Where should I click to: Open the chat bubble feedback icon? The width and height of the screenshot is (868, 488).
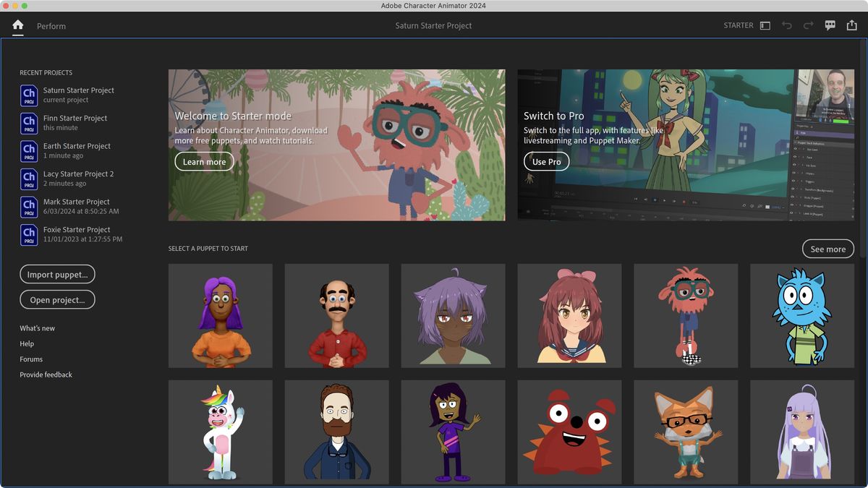(x=830, y=25)
